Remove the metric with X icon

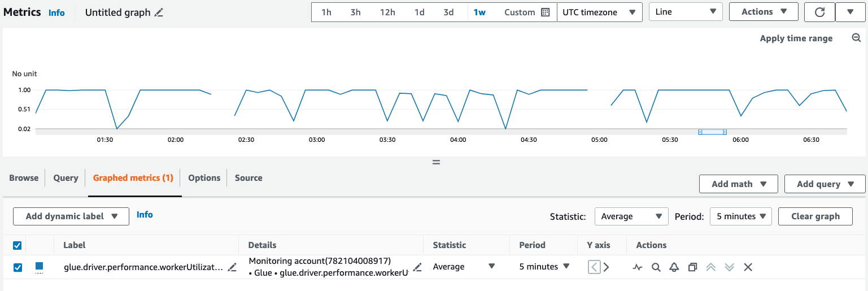(x=748, y=267)
